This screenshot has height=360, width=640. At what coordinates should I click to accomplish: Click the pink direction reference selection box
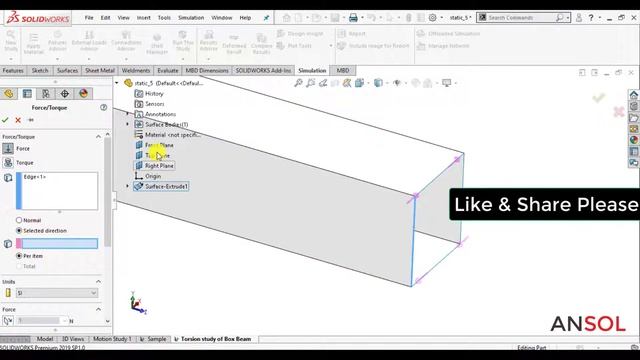click(57, 244)
